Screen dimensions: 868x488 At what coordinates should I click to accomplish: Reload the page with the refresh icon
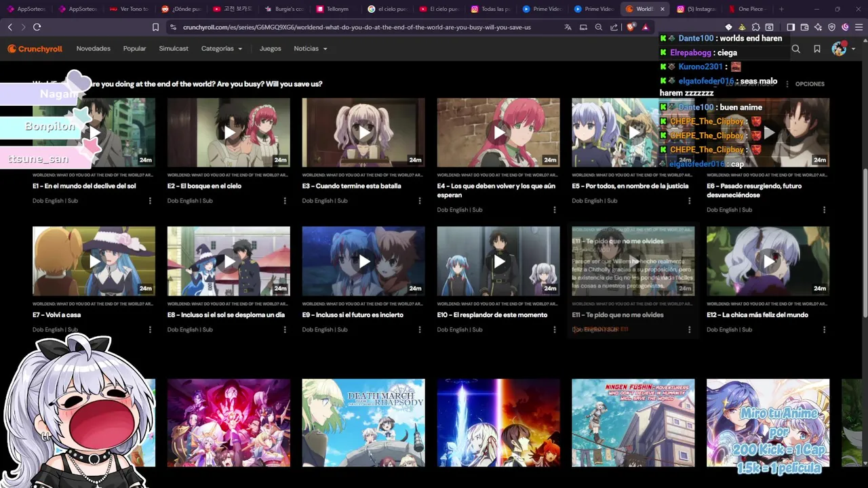37,27
